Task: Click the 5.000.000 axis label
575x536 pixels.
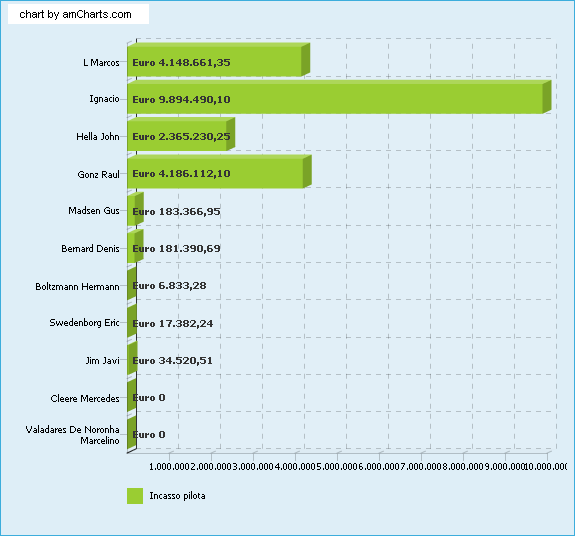Action: [x=337, y=467]
